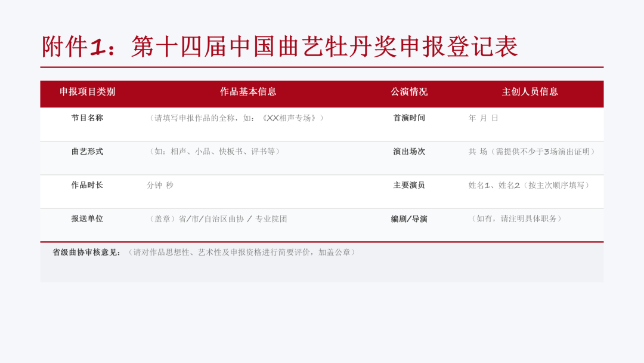Image resolution: width=644 pixels, height=363 pixels.
Task: Select the 曲艺形式 row label
Action: pyautogui.click(x=87, y=152)
